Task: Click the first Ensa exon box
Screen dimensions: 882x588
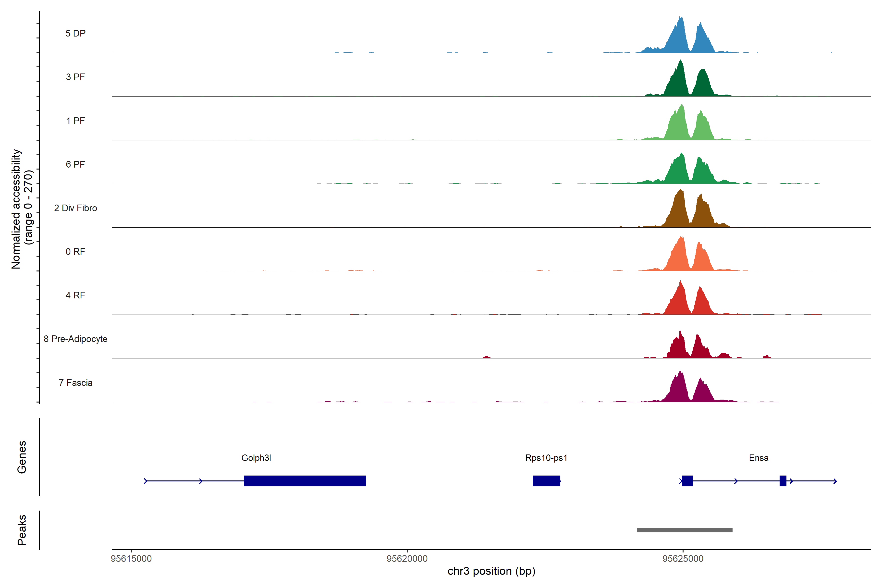Action: pyautogui.click(x=687, y=481)
